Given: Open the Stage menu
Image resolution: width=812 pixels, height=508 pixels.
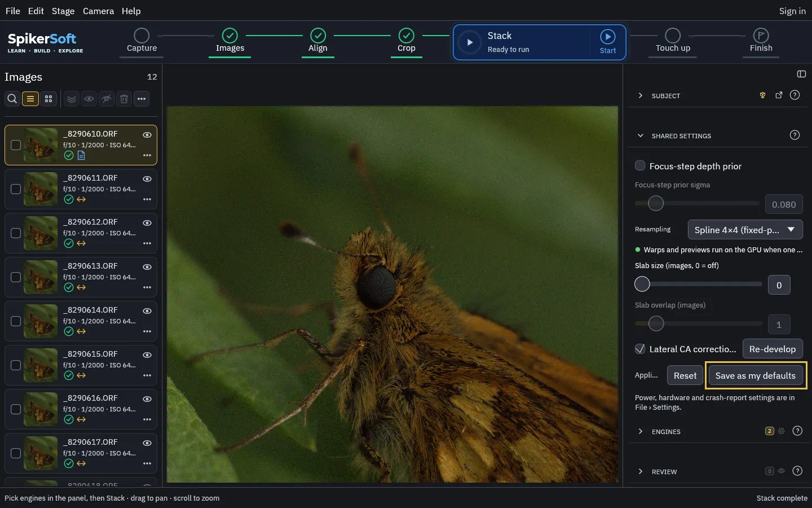Looking at the screenshot, I should point(63,11).
